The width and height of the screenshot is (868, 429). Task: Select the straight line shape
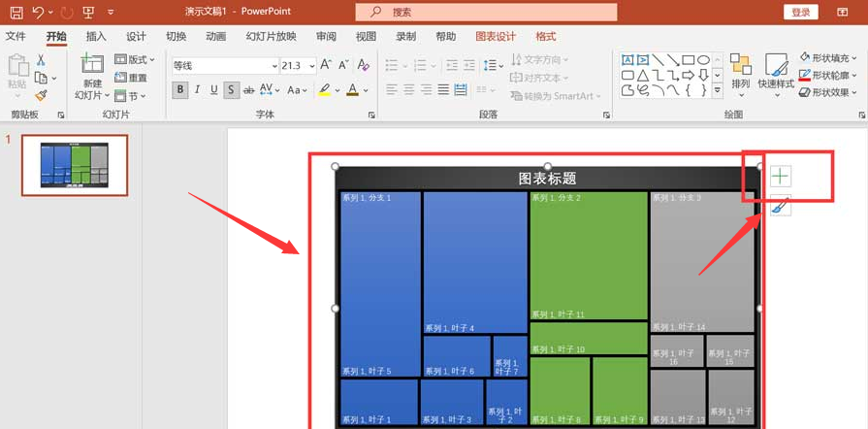[658, 60]
